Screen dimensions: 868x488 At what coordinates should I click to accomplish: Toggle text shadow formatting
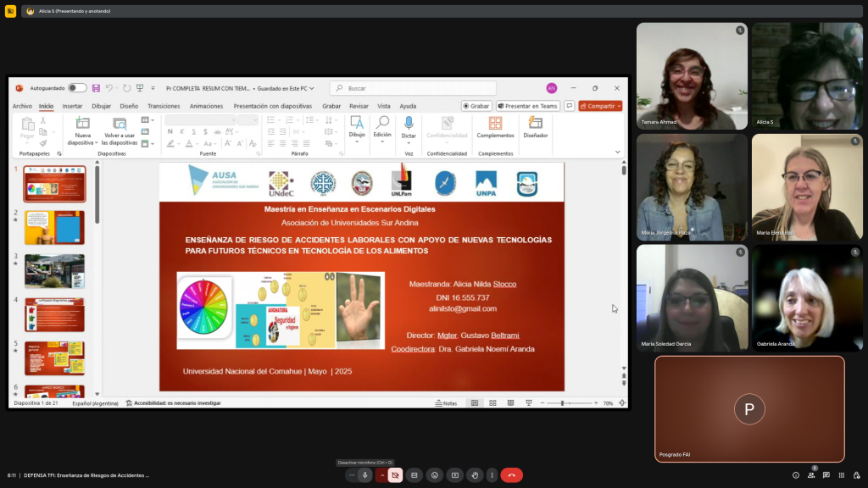[x=205, y=131]
